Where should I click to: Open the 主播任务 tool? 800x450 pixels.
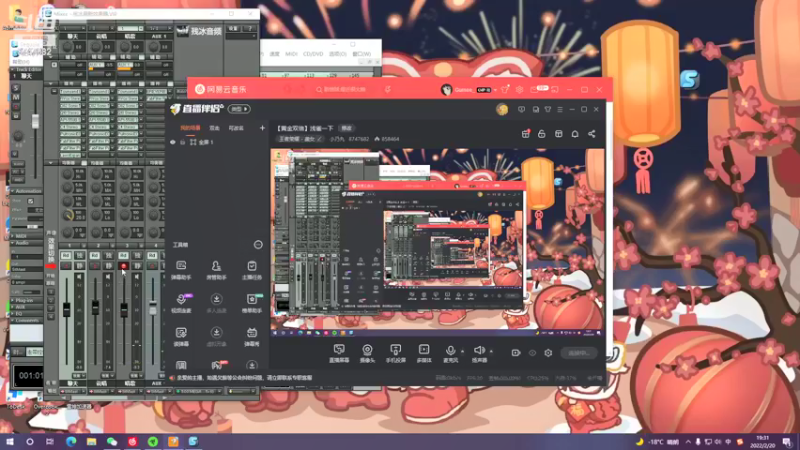(x=252, y=270)
